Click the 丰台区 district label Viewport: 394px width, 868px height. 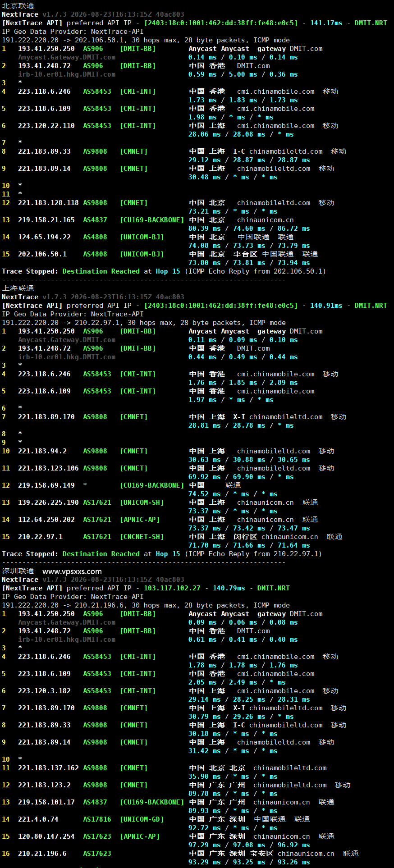(x=245, y=254)
